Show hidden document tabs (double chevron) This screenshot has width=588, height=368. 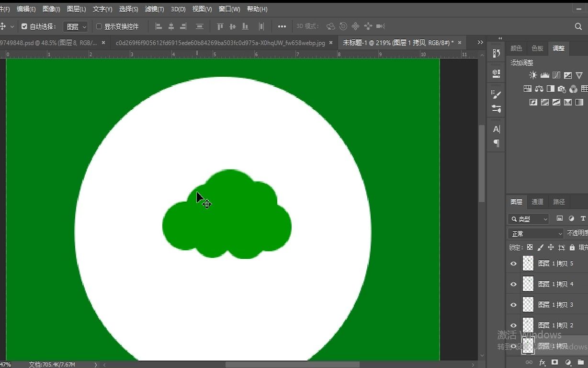[x=480, y=43]
